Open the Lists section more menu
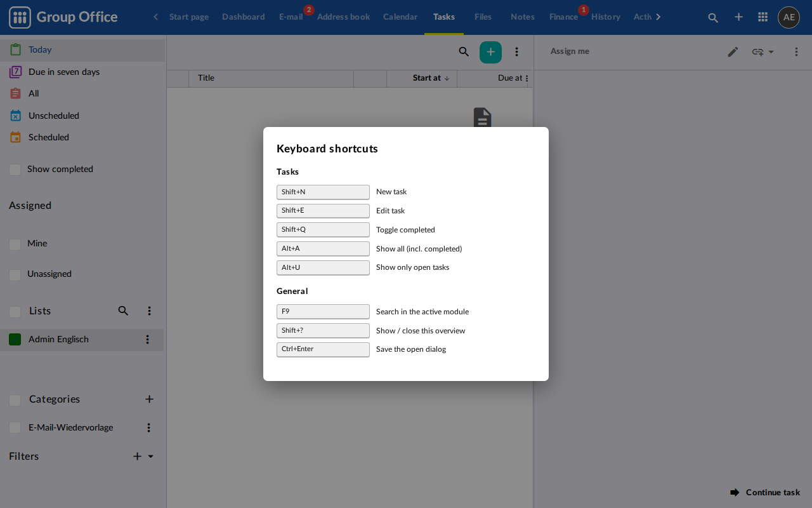812x508 pixels. pos(150,311)
